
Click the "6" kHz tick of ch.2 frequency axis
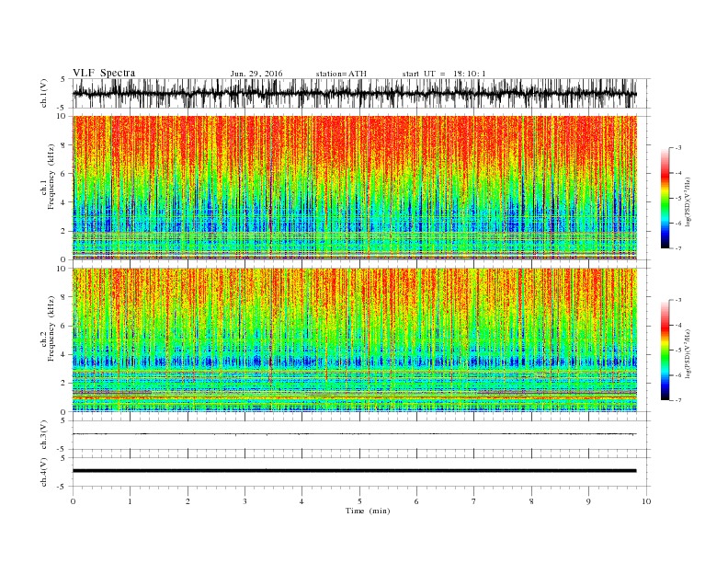63,326
